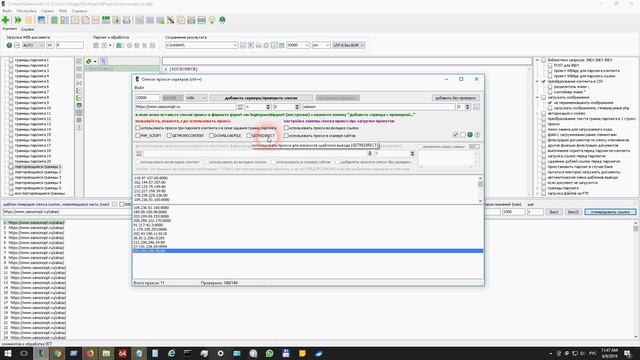Open the Сервис menu
Screen dimensions: 640x360
point(47,11)
